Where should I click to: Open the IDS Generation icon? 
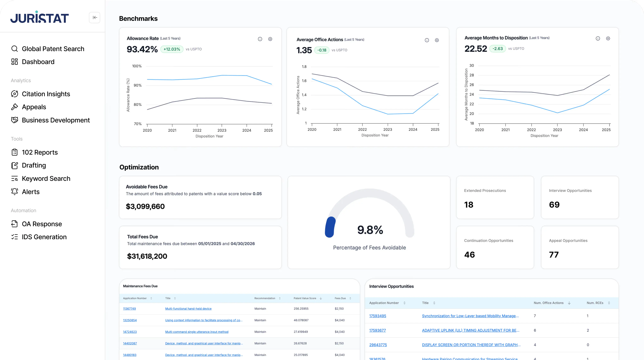pyautogui.click(x=14, y=237)
